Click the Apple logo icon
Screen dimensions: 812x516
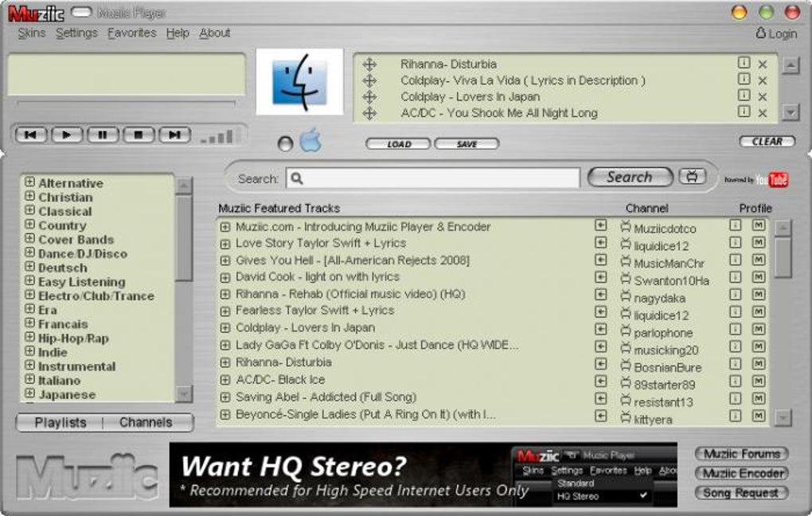coord(310,140)
